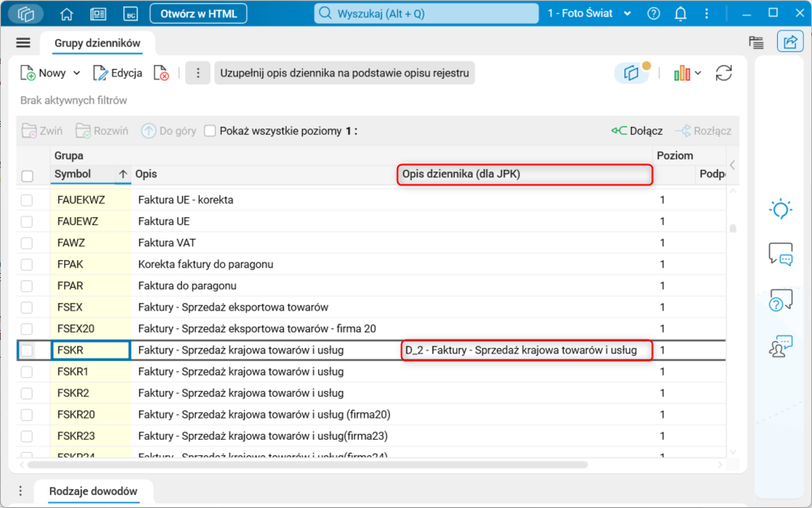812x508 pixels.
Task: Click the Opis dziennika (dla JPK) column header
Action: pos(525,174)
